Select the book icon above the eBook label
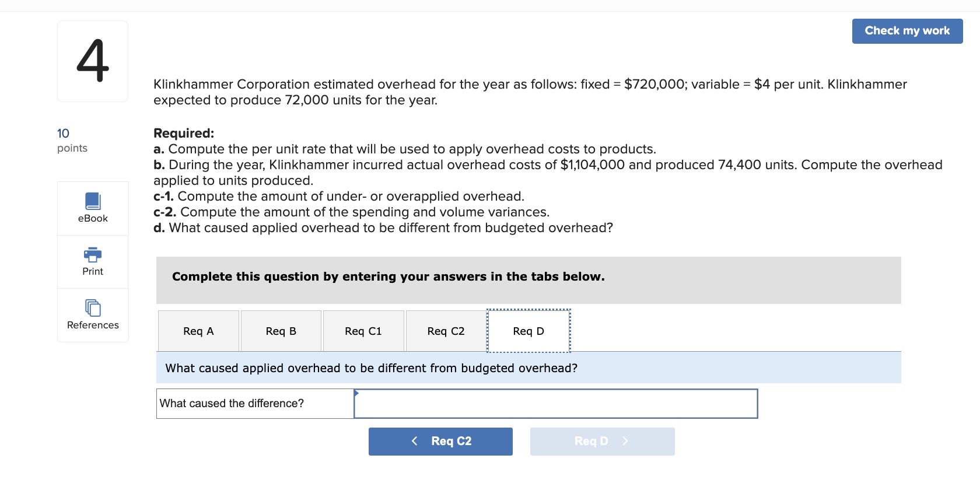This screenshot has width=980, height=483. [x=92, y=200]
